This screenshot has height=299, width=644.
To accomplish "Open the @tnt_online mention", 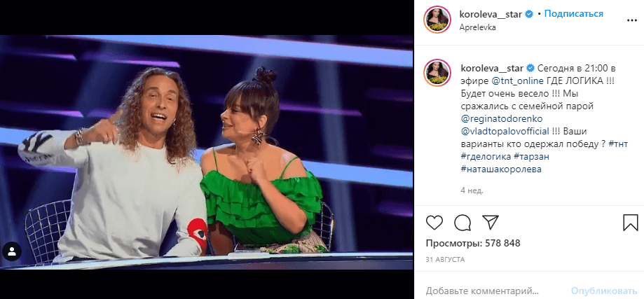I will coord(519,81).
